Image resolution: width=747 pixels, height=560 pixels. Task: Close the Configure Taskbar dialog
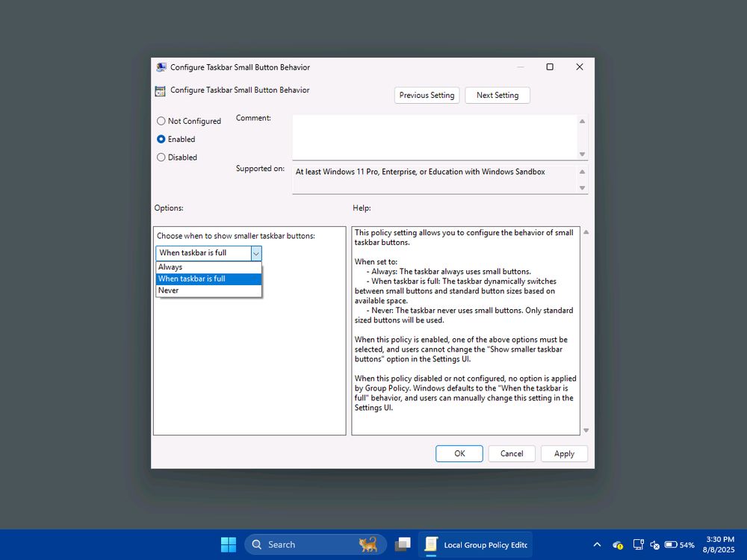point(580,67)
